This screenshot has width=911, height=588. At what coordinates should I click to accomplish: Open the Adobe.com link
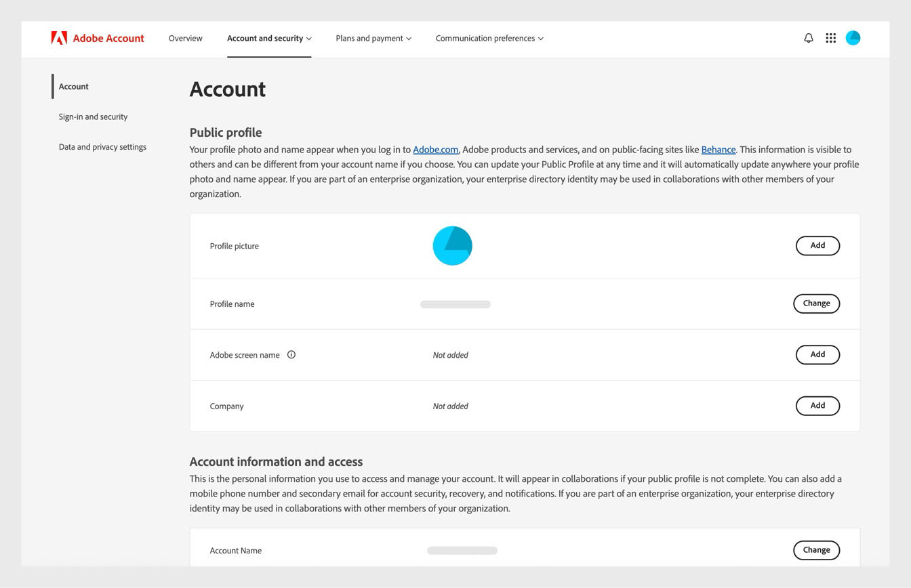pyautogui.click(x=435, y=149)
